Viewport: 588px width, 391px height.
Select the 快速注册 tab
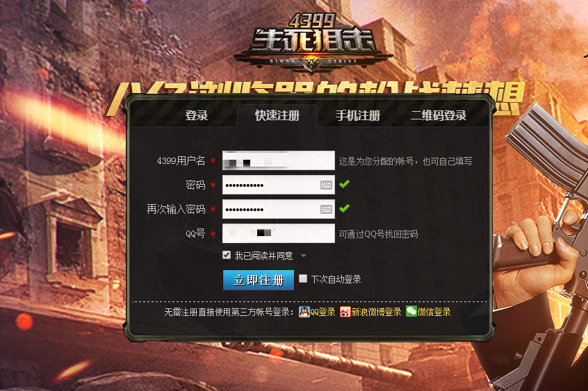point(277,115)
